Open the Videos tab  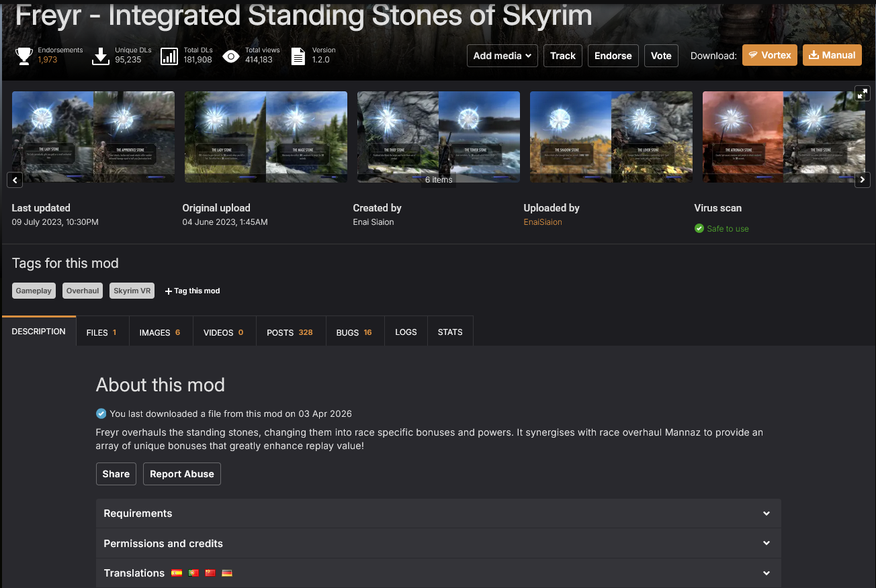pyautogui.click(x=224, y=332)
